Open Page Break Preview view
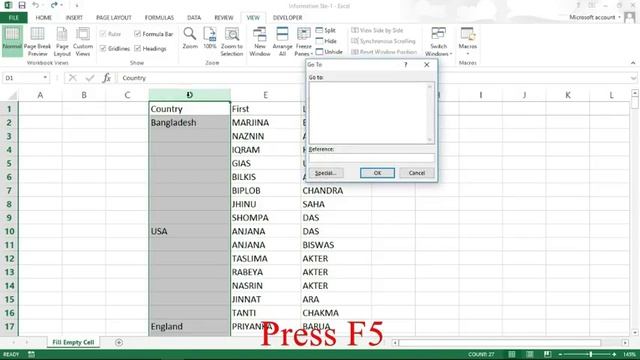Screen dimensions: 640x360 37,42
